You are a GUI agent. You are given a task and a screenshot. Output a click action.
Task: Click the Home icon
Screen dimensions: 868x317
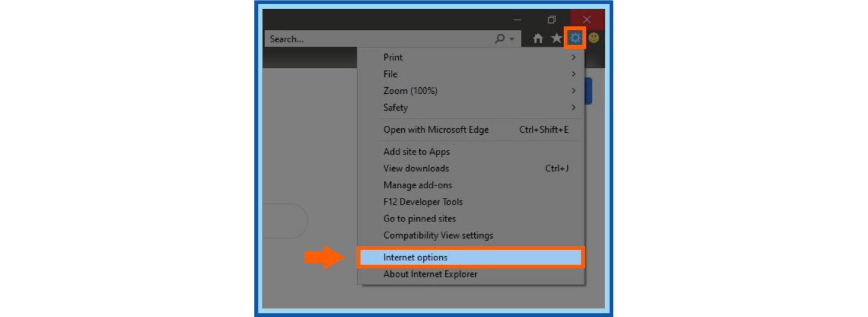(x=539, y=38)
